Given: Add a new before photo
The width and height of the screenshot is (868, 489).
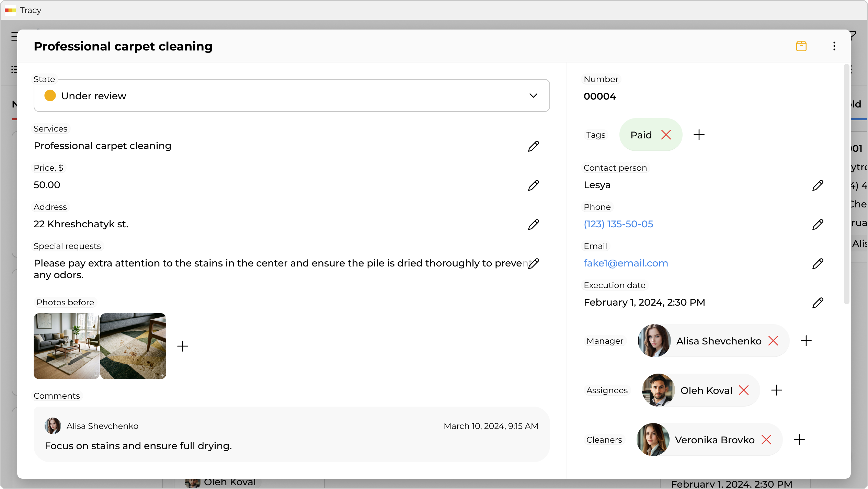Looking at the screenshot, I should [183, 346].
